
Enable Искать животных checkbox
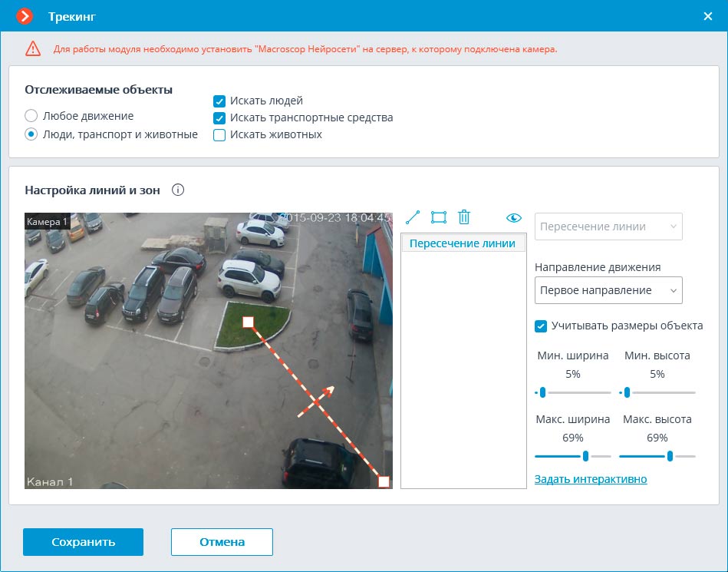[219, 135]
